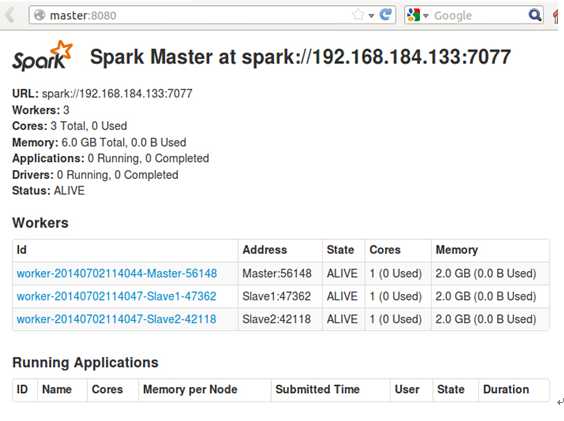564x421 pixels.
Task: Click memory value in Master worker row
Action: [486, 273]
